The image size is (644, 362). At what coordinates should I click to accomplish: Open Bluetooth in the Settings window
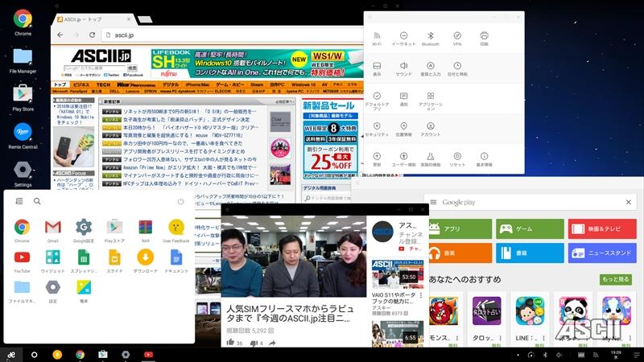tap(431, 39)
